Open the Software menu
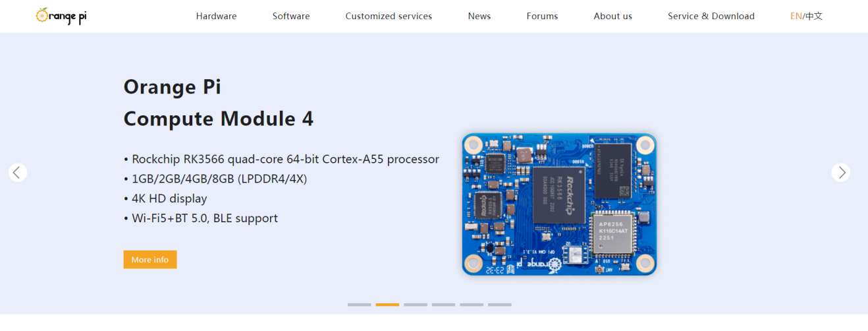This screenshot has height=331, width=868. point(291,16)
